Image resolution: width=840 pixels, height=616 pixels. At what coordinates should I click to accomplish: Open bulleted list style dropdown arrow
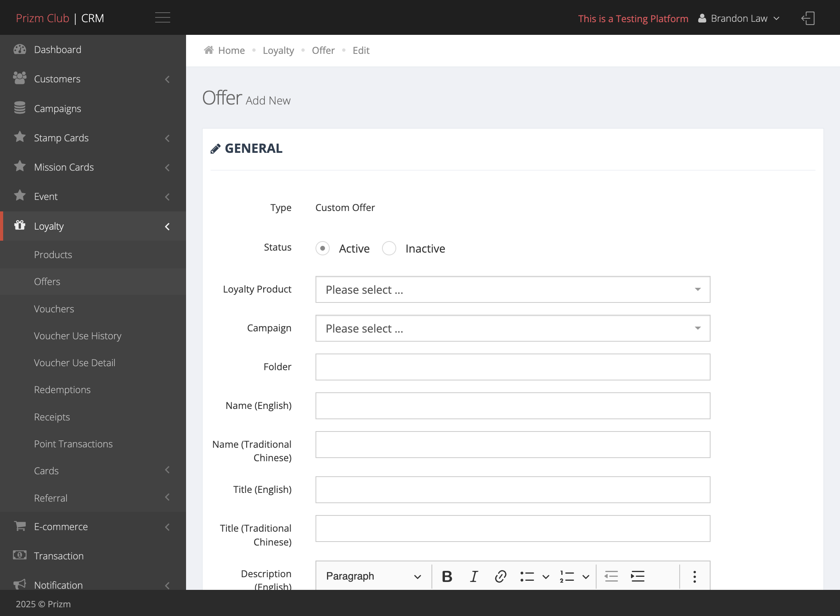click(546, 577)
